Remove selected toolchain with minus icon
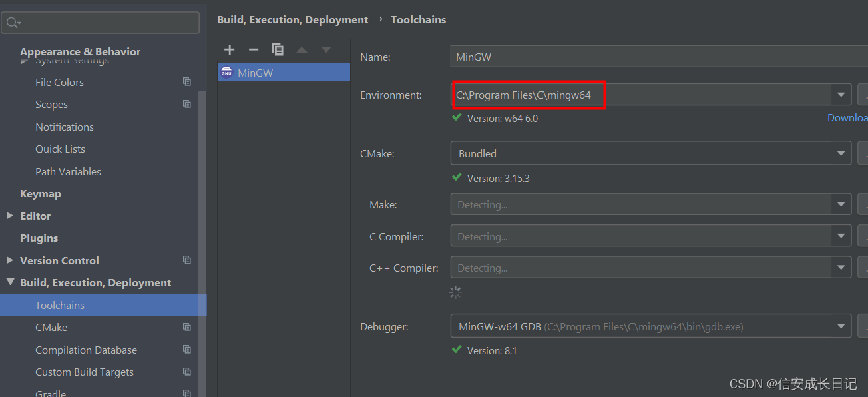 point(254,49)
